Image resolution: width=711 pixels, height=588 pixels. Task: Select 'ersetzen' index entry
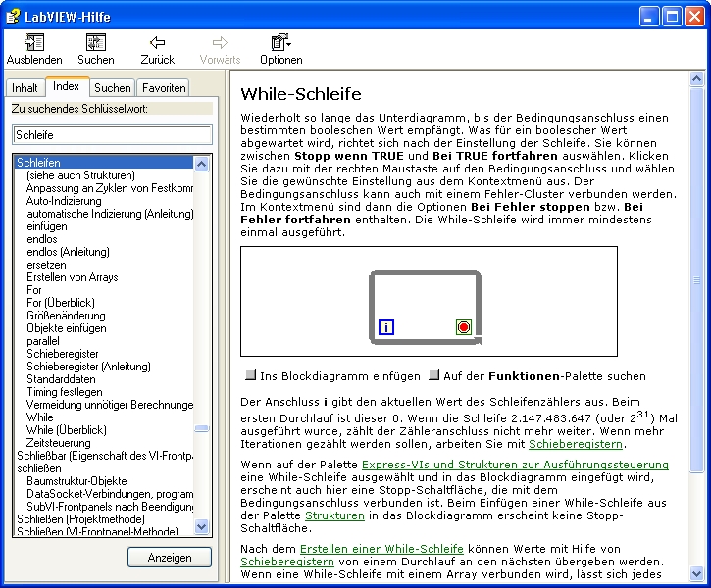point(46,265)
